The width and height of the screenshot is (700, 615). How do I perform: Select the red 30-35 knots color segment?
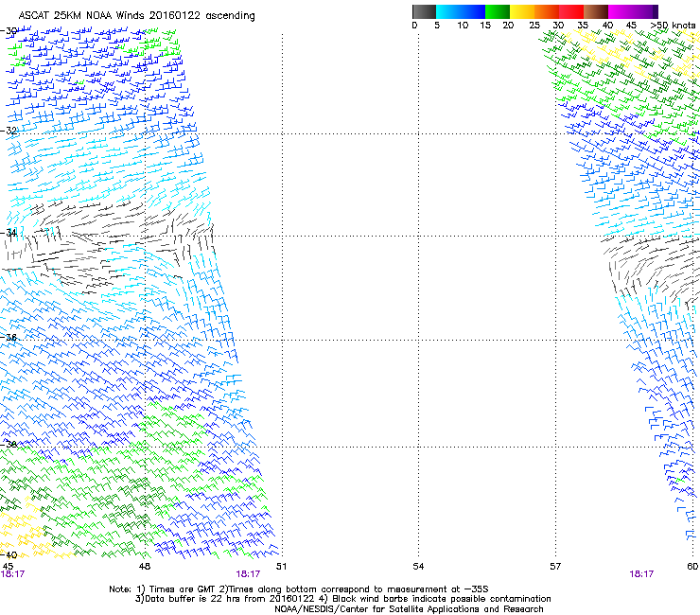(x=571, y=11)
